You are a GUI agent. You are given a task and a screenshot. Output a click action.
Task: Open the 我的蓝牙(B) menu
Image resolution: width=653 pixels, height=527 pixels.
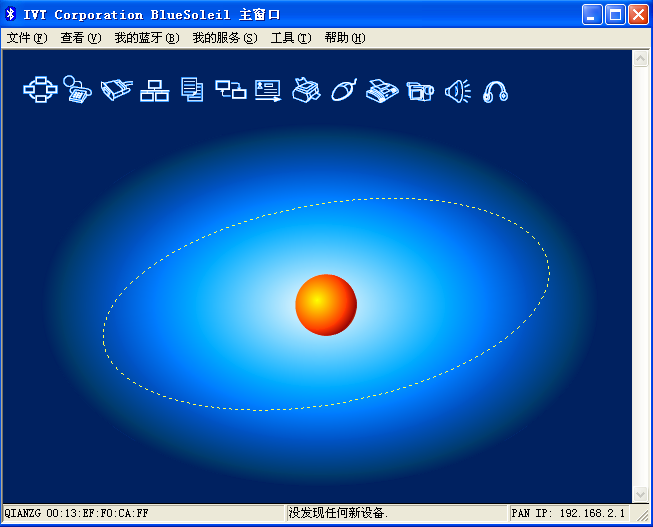[x=146, y=38]
